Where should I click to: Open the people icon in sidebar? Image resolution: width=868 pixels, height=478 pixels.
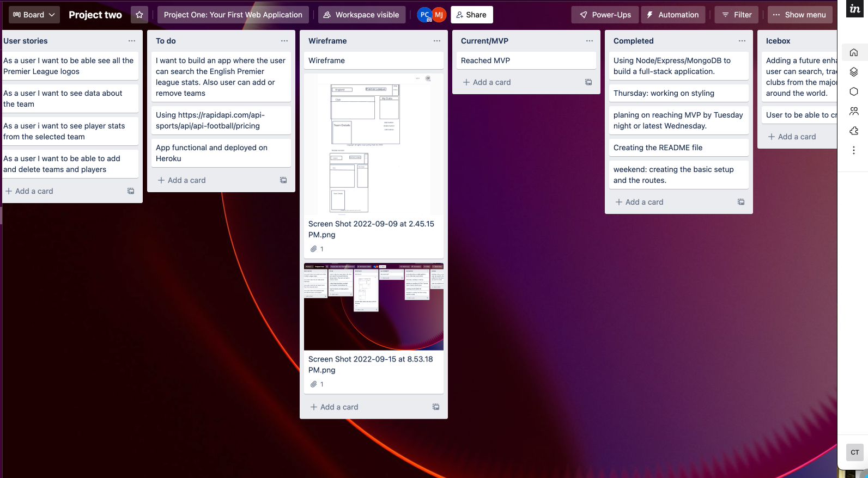[x=854, y=111]
